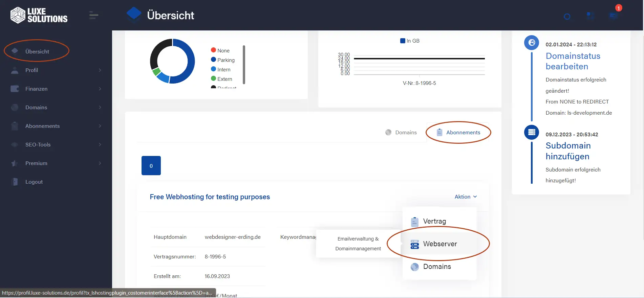Toggle the Intern legend entry

click(x=221, y=69)
